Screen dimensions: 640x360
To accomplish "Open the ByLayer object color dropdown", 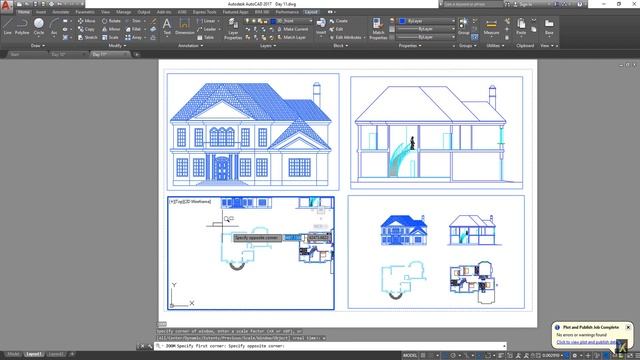I will (x=427, y=21).
